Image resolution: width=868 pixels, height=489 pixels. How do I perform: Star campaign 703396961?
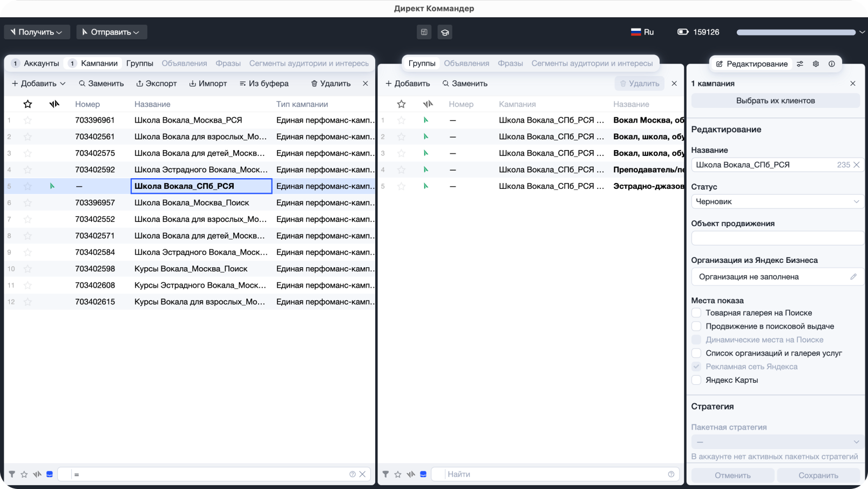coord(28,120)
